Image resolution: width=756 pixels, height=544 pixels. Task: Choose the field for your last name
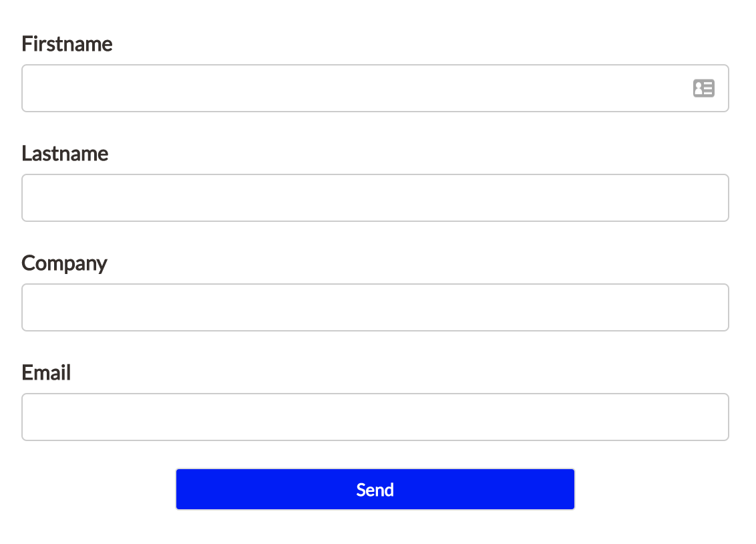375,198
